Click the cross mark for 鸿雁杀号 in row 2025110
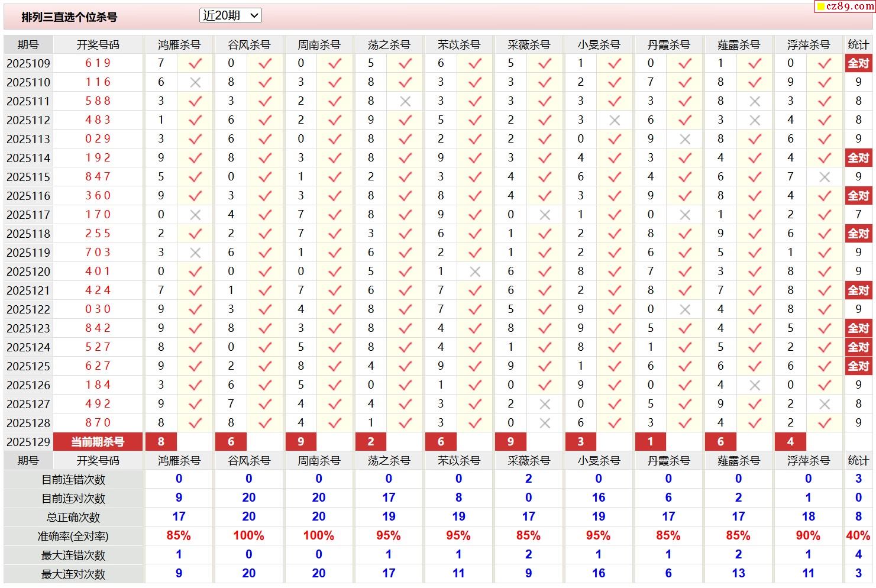This screenshot has height=588, width=876. 195,82
